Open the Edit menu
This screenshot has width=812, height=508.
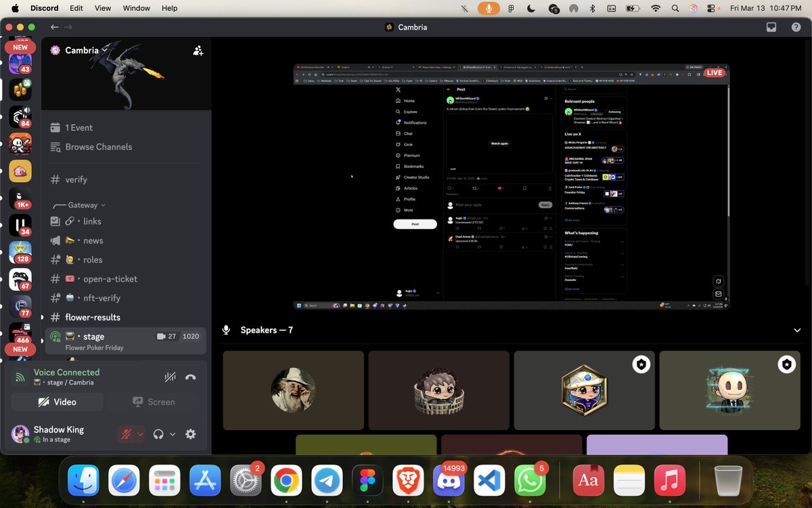coord(76,8)
